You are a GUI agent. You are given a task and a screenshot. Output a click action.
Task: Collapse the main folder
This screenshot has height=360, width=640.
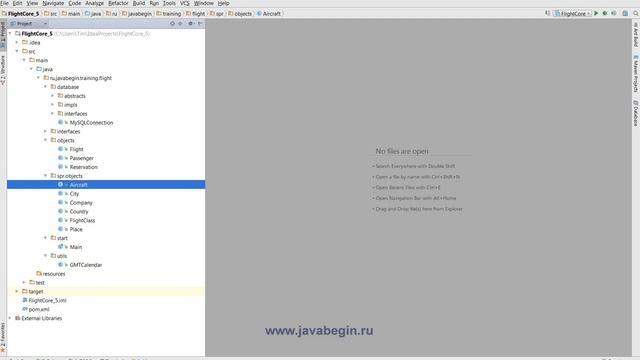tap(24, 60)
